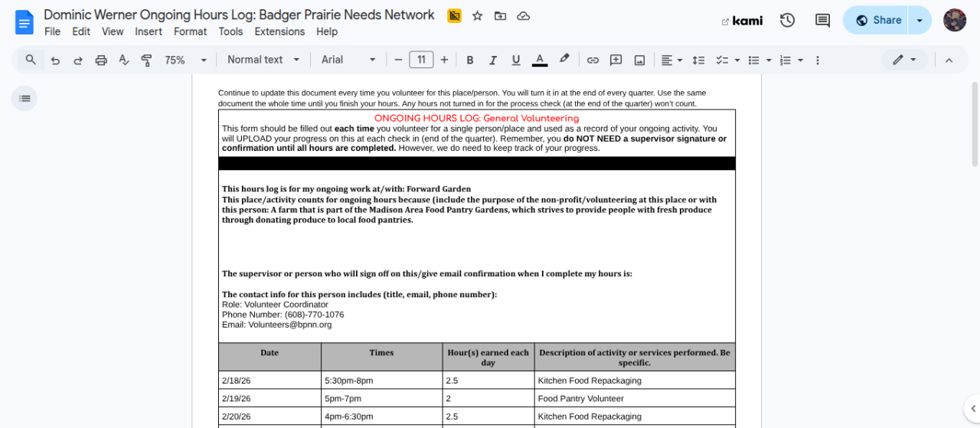The height and width of the screenshot is (428, 980).
Task: Open the View menu
Action: (113, 31)
